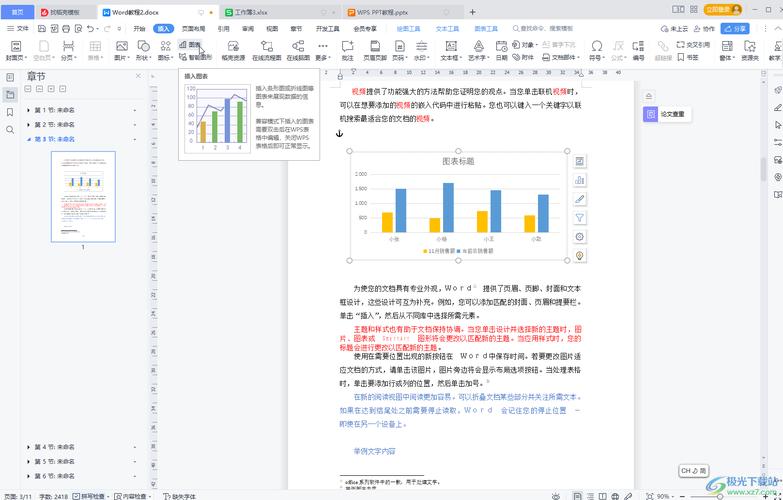
Task: Click the Share (分享) button
Action: point(735,29)
